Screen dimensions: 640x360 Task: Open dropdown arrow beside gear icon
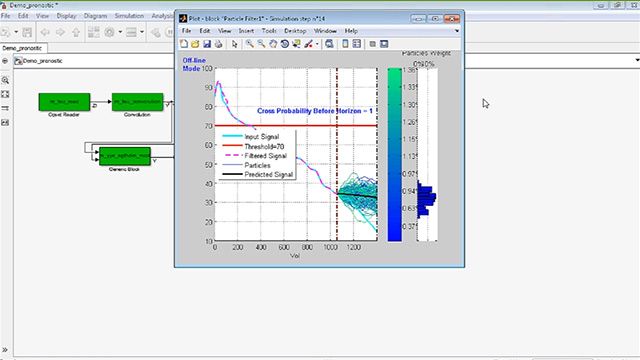pyautogui.click(x=120, y=32)
